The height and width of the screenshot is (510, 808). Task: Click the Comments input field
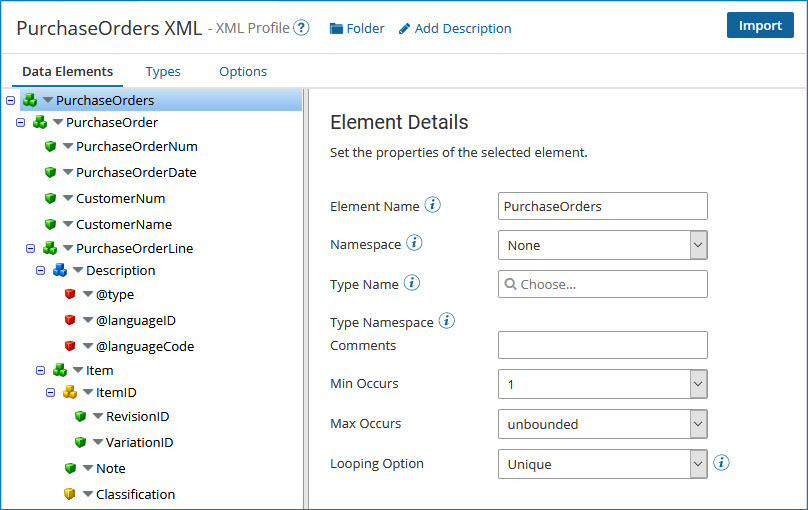coord(602,345)
